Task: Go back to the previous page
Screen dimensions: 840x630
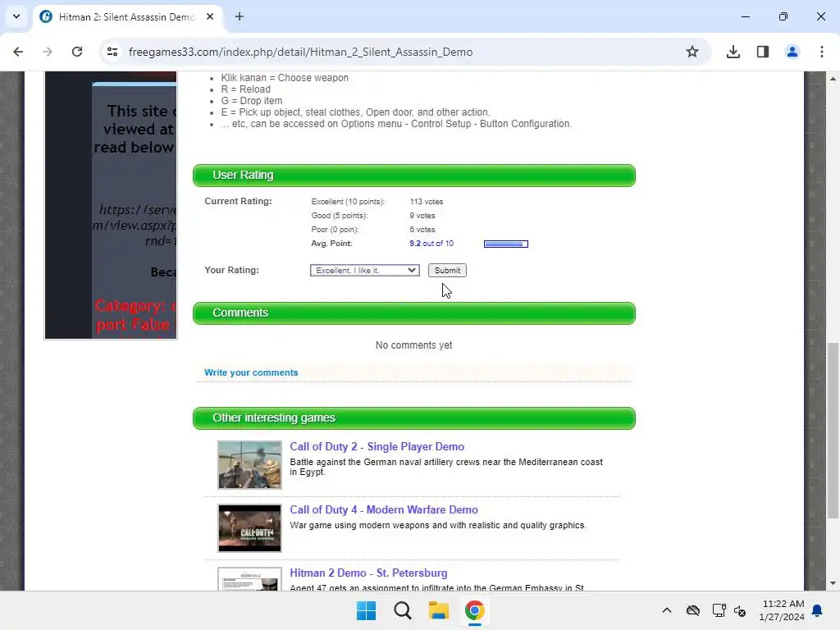Action: click(18, 52)
